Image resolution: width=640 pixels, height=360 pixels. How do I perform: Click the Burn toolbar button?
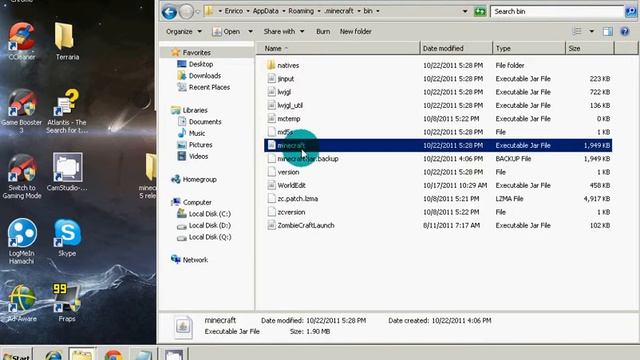tap(323, 31)
